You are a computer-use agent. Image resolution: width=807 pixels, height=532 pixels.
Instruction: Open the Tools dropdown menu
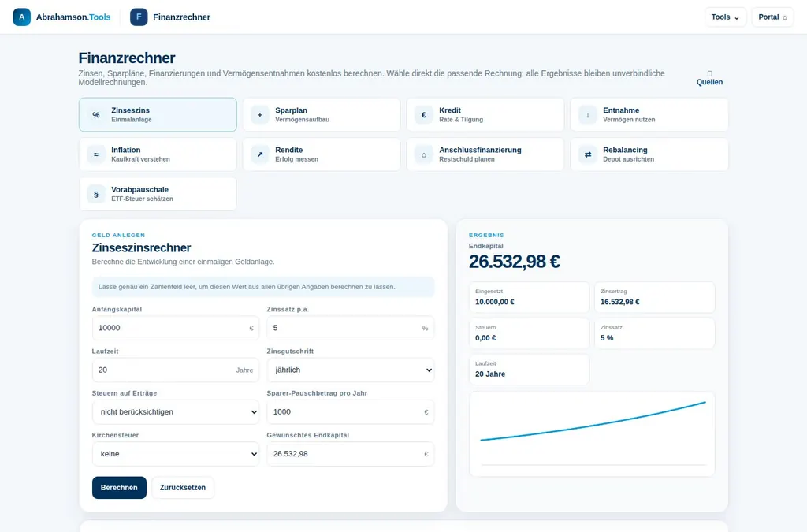click(725, 17)
